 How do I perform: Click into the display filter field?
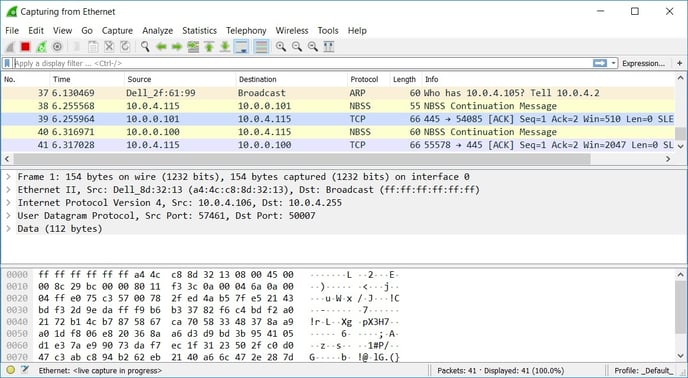point(303,63)
